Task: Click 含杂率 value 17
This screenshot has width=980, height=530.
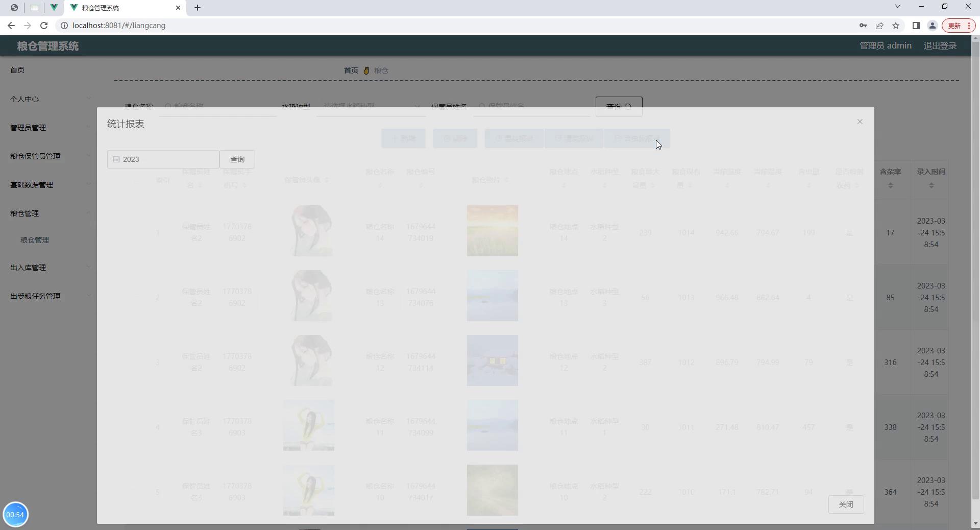Action: (x=890, y=233)
